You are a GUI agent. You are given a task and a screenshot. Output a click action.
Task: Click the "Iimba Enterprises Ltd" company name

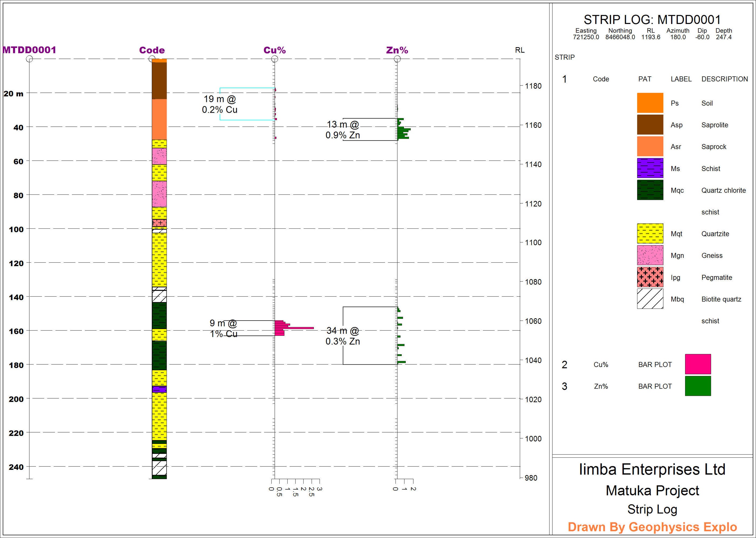click(x=652, y=470)
